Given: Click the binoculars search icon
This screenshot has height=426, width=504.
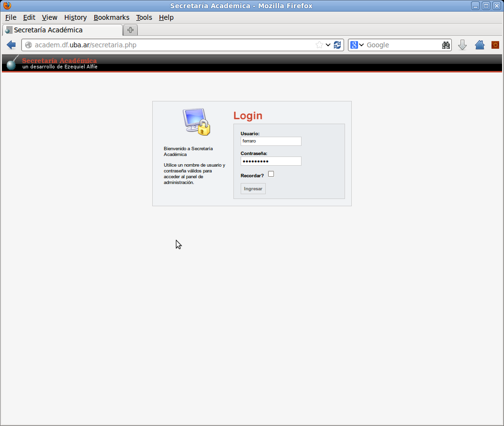Looking at the screenshot, I should tap(446, 45).
